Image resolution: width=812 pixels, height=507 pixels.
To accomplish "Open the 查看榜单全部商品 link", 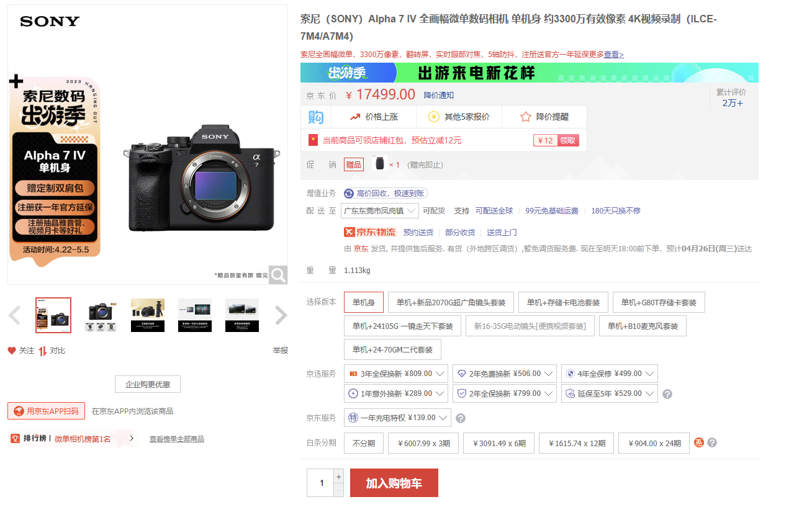I will pos(177,439).
